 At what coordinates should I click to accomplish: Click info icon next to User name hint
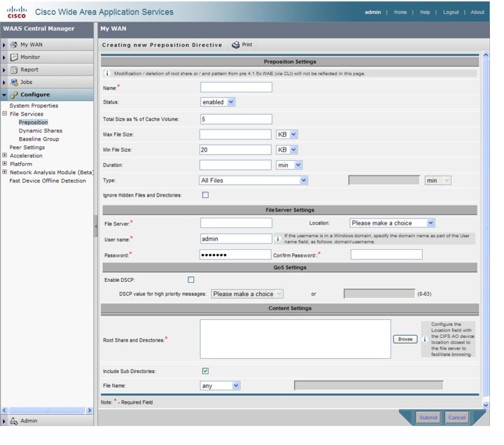pyautogui.click(x=278, y=239)
